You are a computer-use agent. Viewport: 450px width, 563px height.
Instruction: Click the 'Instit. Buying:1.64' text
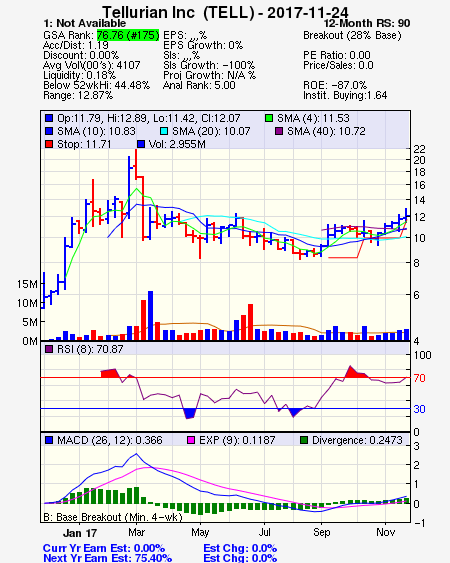(x=345, y=96)
